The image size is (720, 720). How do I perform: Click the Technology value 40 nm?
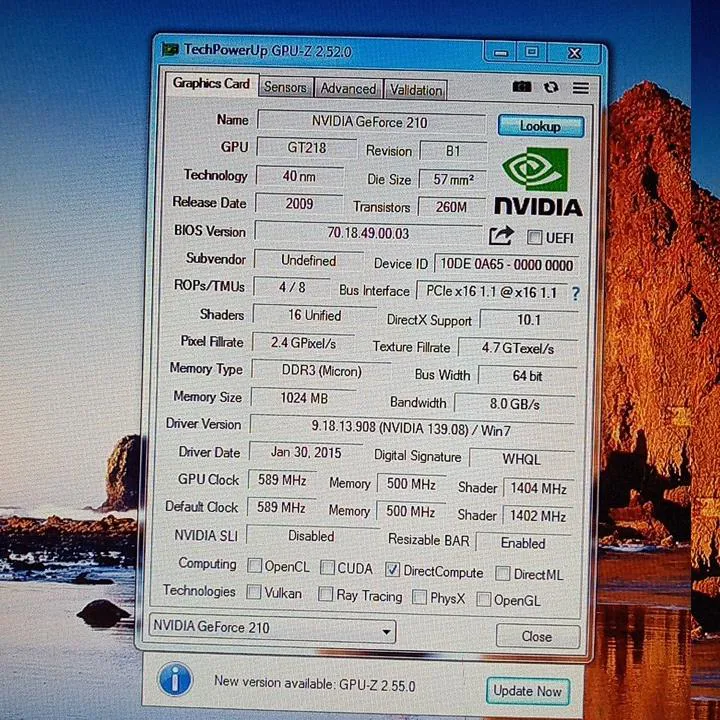coord(299,176)
